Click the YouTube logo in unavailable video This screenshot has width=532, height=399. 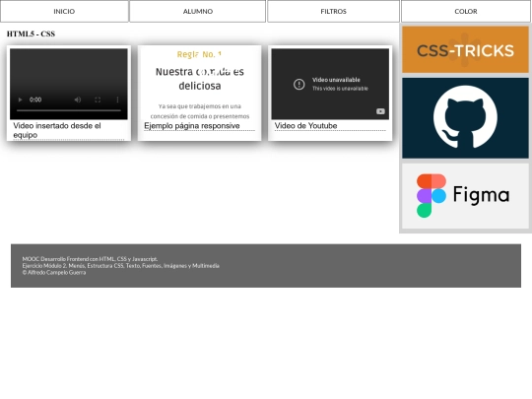pos(380,111)
